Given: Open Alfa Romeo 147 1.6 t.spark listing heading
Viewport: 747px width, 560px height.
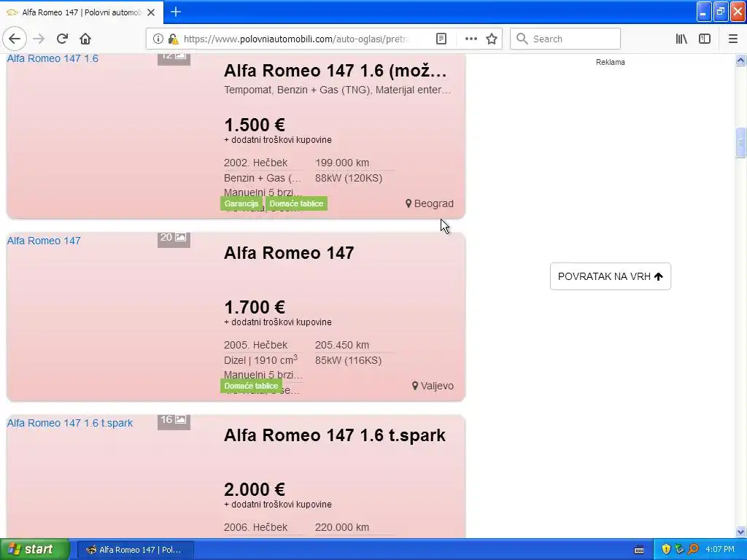Looking at the screenshot, I should [x=335, y=435].
